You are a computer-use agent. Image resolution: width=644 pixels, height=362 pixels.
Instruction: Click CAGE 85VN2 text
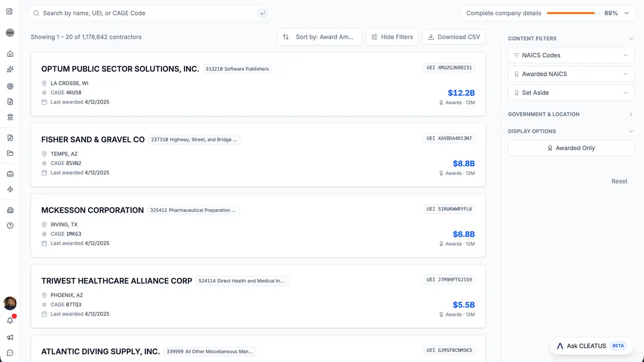tap(66, 164)
